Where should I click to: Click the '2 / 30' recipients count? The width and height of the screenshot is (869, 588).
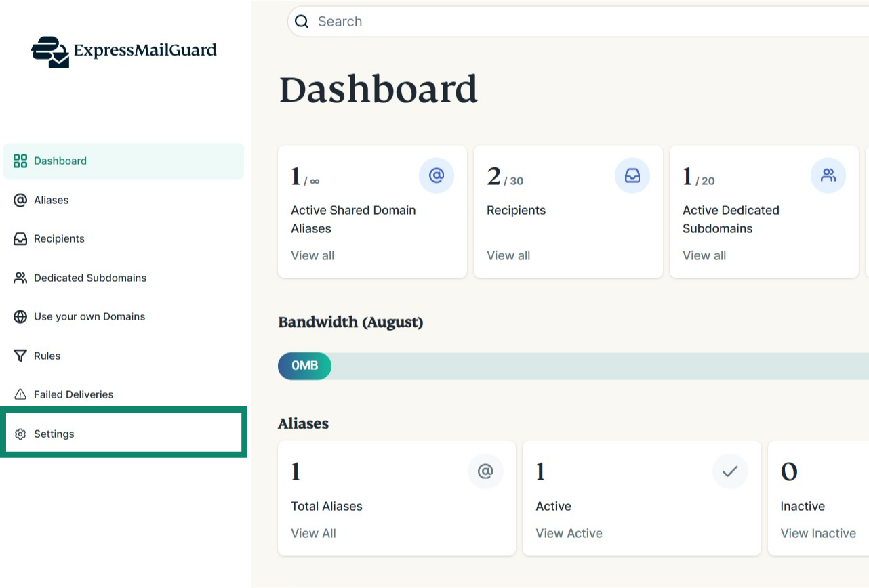(x=505, y=177)
